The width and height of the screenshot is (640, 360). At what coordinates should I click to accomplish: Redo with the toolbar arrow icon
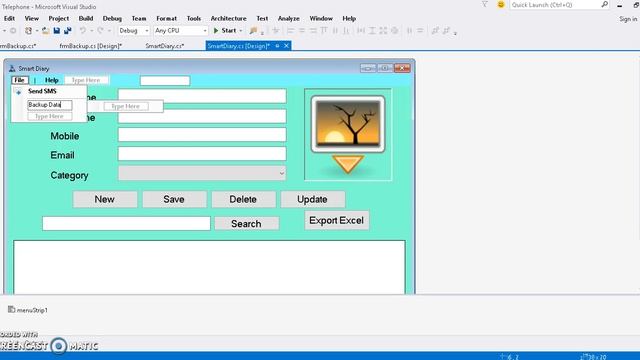coord(100,31)
